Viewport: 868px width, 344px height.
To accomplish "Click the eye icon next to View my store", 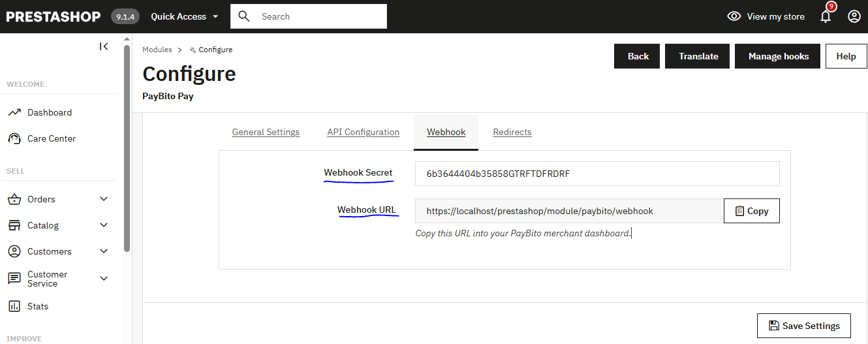I will [x=734, y=16].
